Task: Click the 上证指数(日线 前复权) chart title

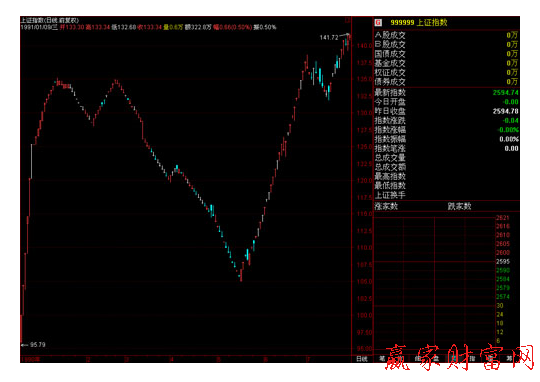Action: pyautogui.click(x=50, y=20)
